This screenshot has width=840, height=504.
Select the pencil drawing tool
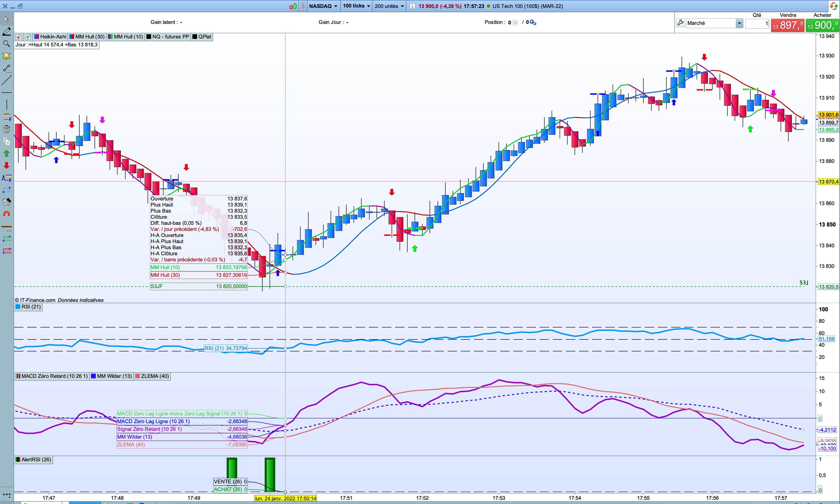pyautogui.click(x=7, y=32)
